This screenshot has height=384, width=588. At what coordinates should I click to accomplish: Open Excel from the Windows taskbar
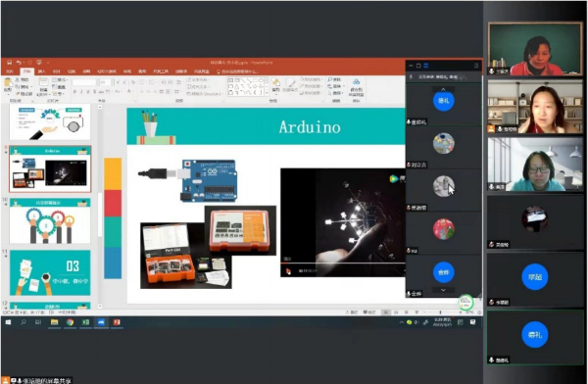[x=85, y=322]
